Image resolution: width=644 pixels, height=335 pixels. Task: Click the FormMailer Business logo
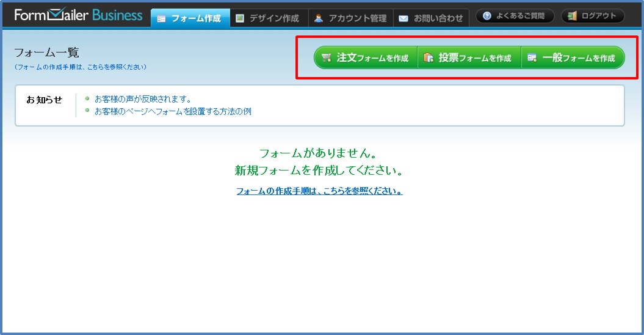[79, 15]
